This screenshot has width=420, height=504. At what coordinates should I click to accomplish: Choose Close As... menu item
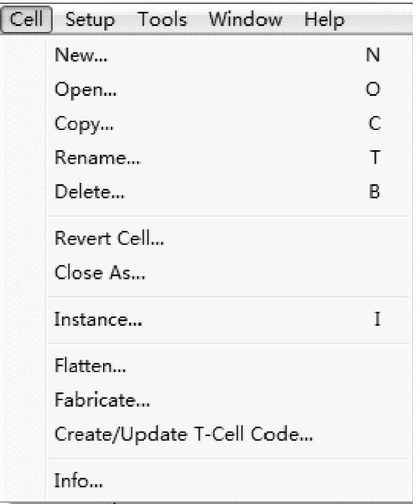[x=99, y=273]
